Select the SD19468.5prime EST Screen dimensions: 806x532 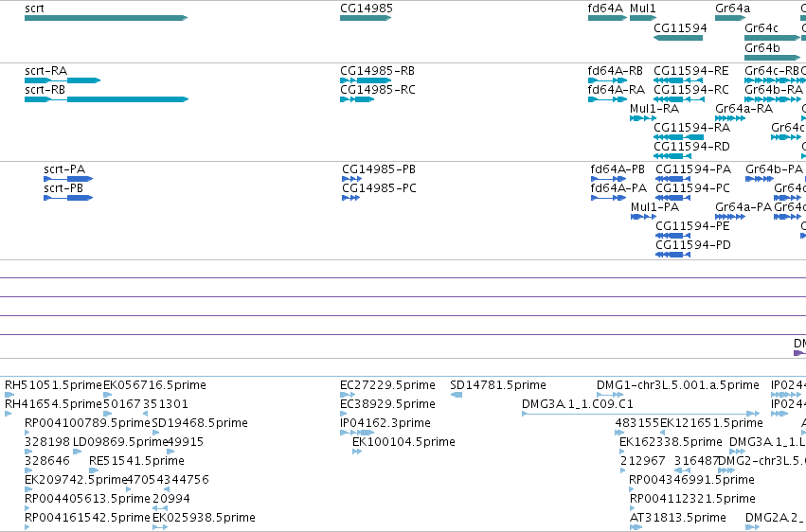coord(155,433)
